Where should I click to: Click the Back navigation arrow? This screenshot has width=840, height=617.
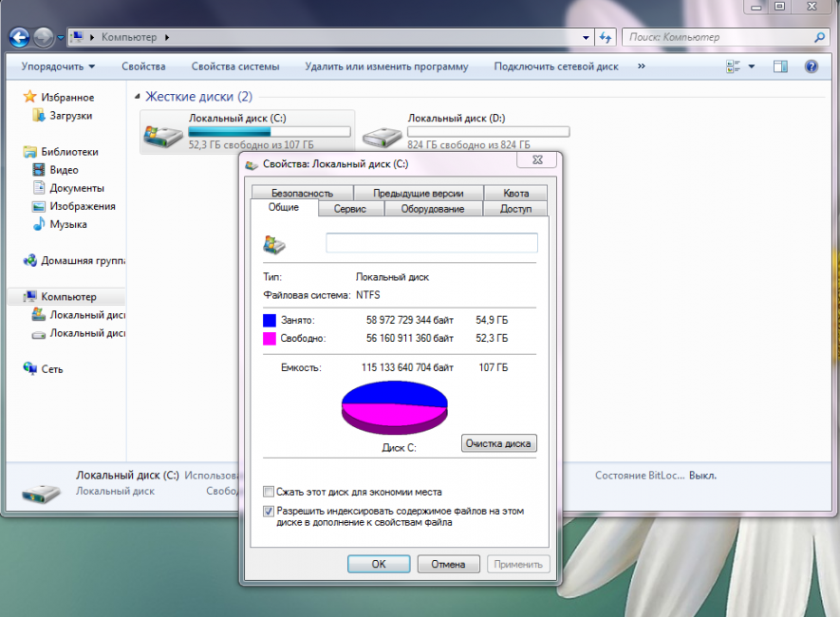[19, 37]
